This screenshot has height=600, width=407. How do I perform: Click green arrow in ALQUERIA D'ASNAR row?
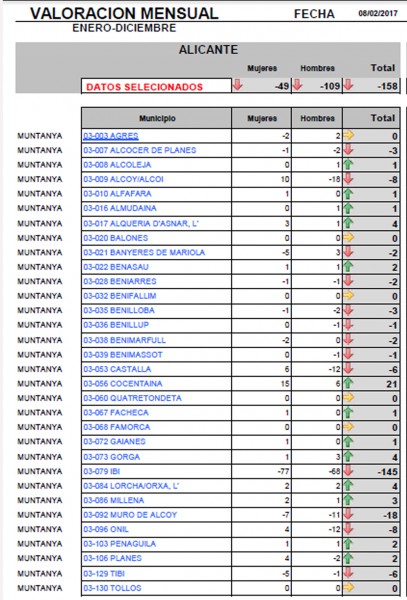[x=348, y=222]
